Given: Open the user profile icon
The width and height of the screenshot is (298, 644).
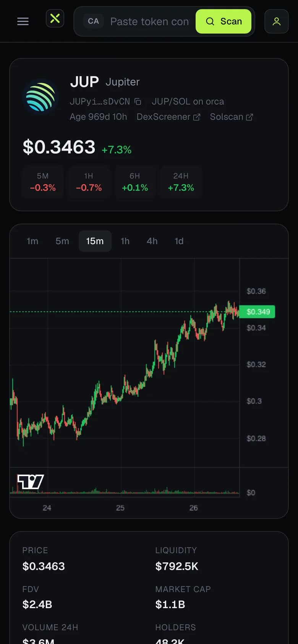Looking at the screenshot, I should click(277, 21).
